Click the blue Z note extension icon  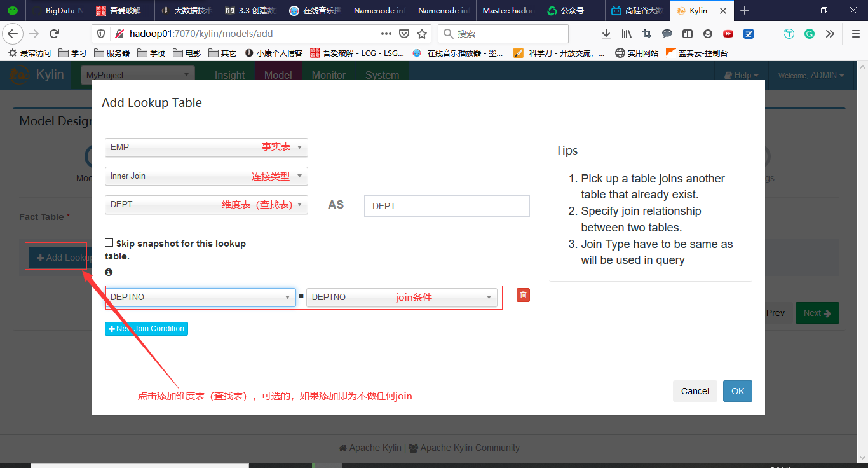pos(749,34)
